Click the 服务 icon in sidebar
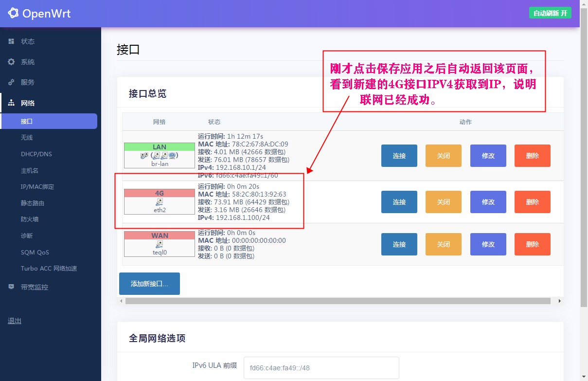Viewport: 588px width, 381px height. 11,82
